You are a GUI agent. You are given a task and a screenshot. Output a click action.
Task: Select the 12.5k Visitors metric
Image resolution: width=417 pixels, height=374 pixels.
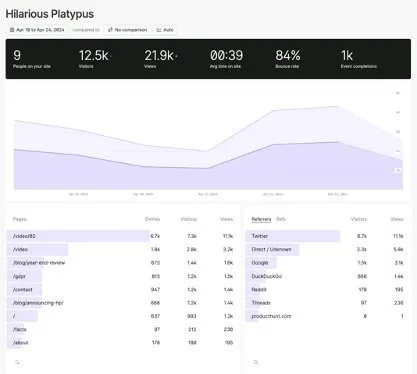(x=95, y=59)
